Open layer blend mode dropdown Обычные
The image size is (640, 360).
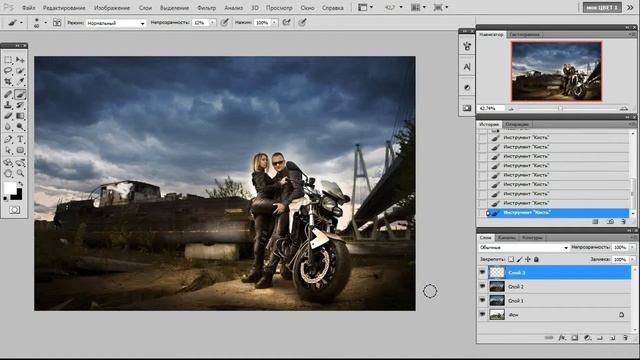524,247
